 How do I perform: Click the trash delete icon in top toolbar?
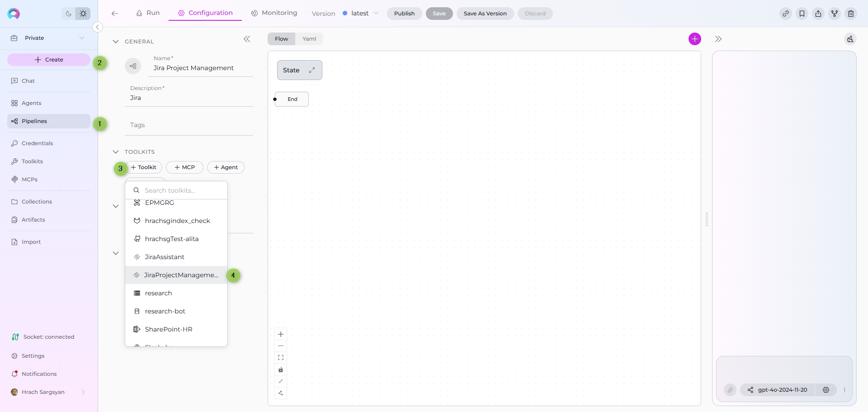point(850,14)
